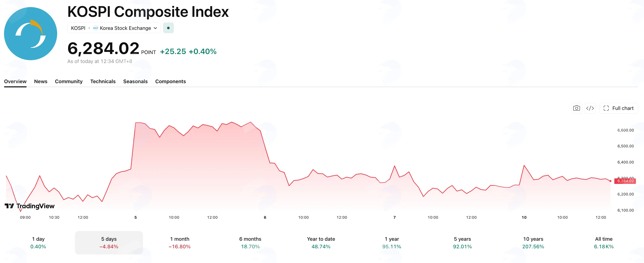Viewport: 644px width, 263px height.
Task: Click the red last-price dot on chart
Action: 610,181
